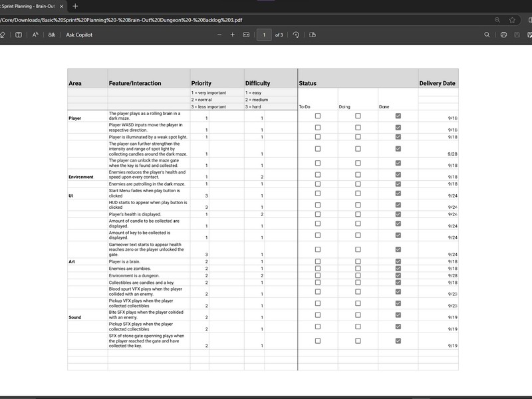Open the page view icon beside rotate
Viewport: 532px width, 399px height.
(x=313, y=35)
